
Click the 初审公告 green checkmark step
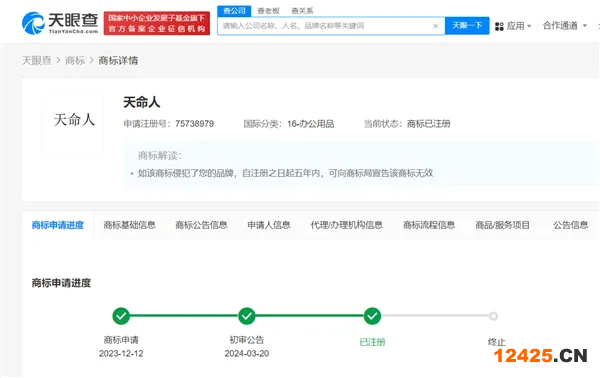coord(247,316)
